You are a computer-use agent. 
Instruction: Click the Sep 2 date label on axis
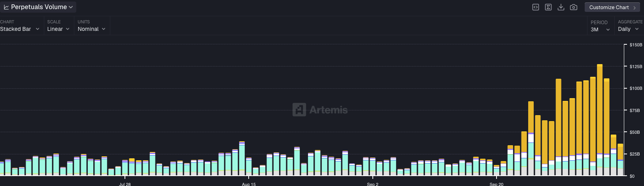(x=373, y=184)
